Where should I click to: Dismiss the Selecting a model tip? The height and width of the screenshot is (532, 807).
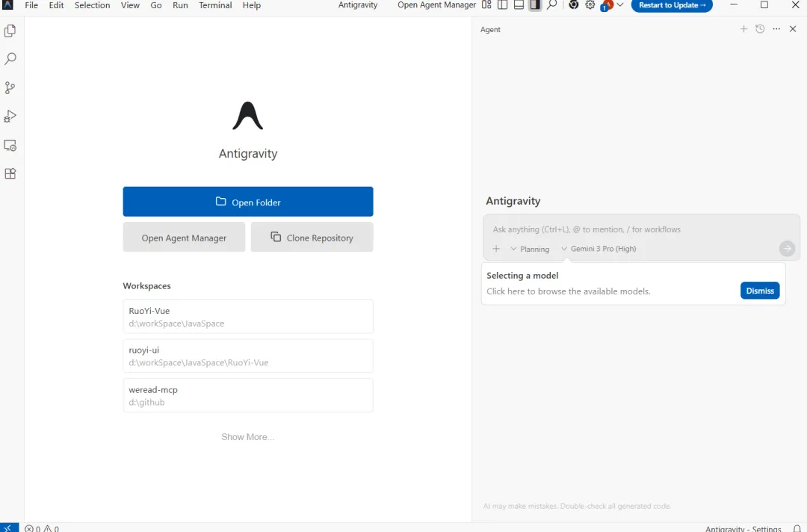(x=760, y=291)
